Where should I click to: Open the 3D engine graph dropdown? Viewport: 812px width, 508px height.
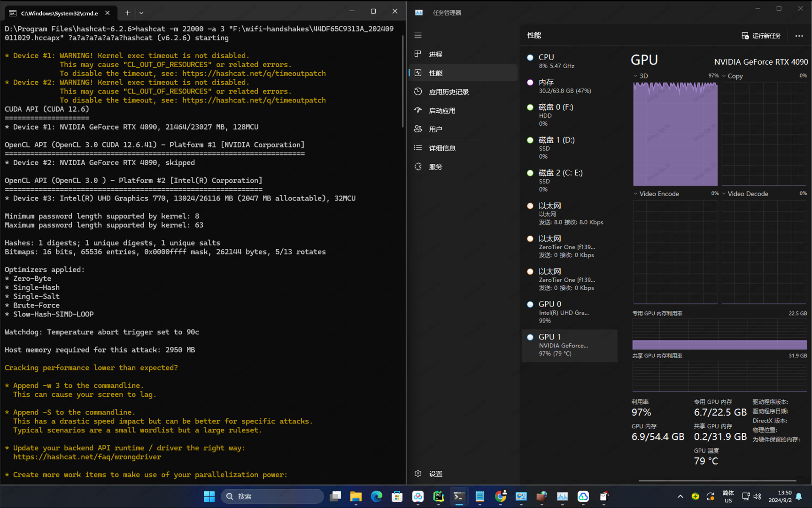641,76
